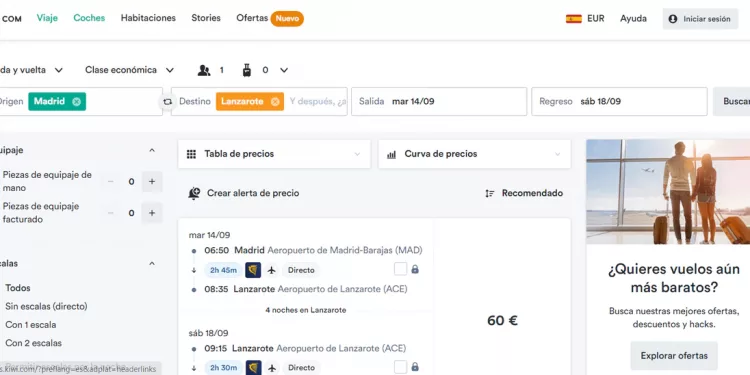Image resolution: width=750 pixels, height=375 pixels.
Task: Open the Viaje tab
Action: click(x=47, y=18)
